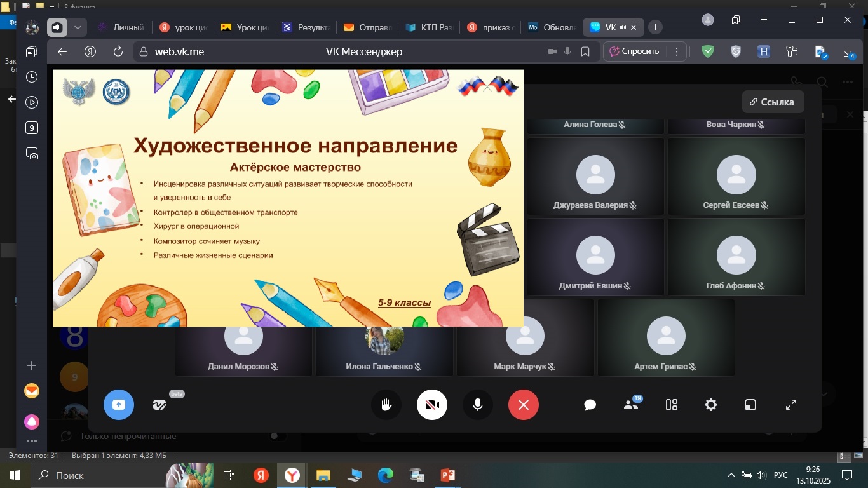Show hidden system tray icons
The image size is (868, 488).
[x=731, y=475]
